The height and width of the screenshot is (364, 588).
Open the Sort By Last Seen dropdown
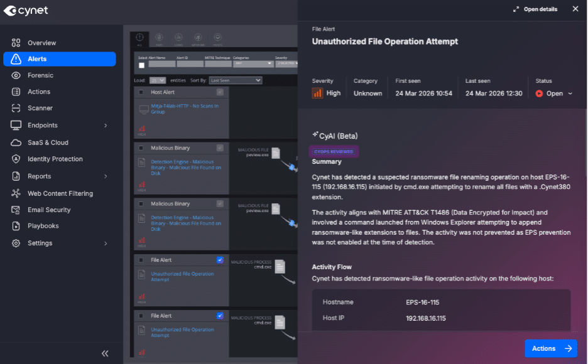tap(236, 80)
